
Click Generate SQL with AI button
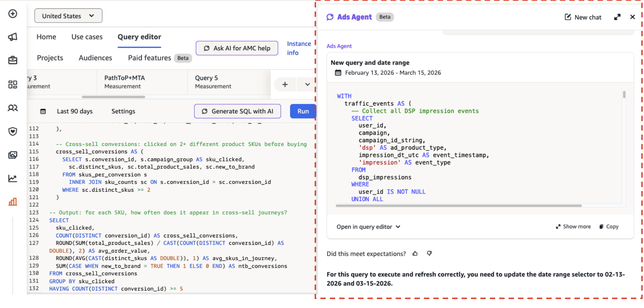coord(237,111)
